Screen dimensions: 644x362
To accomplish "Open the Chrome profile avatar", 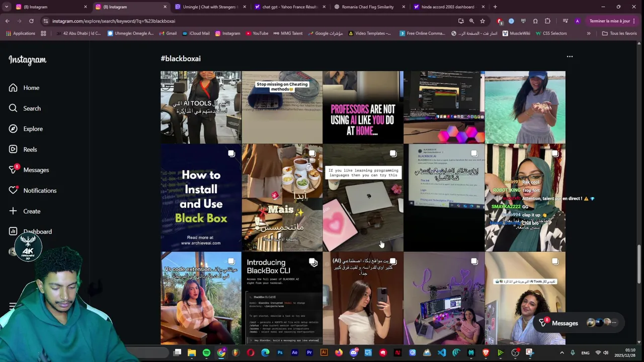I will (x=577, y=21).
